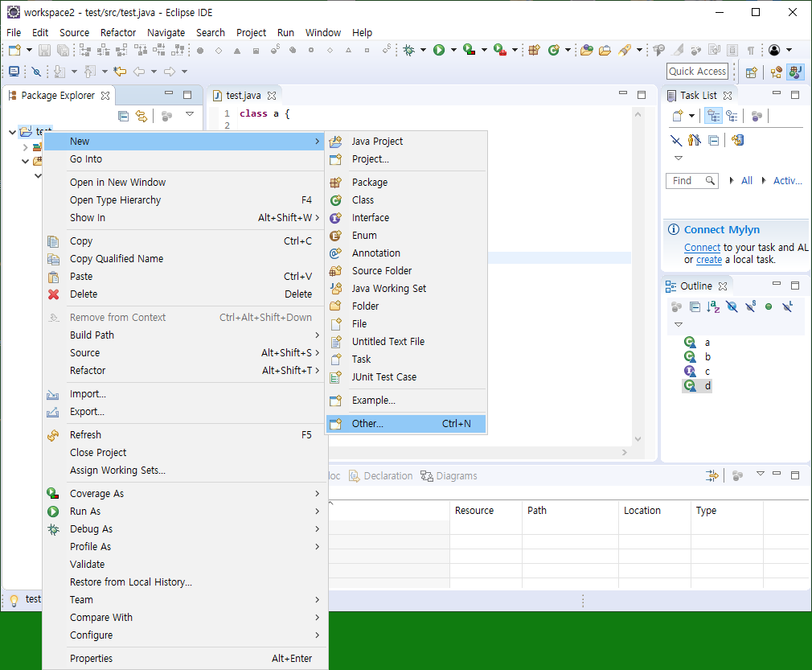This screenshot has width=812, height=670.
Task: Click the Open Task folder toolbar icon
Action: 605,50
